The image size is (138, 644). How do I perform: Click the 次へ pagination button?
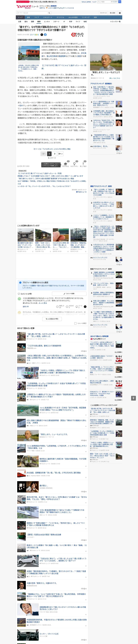click(61, 154)
